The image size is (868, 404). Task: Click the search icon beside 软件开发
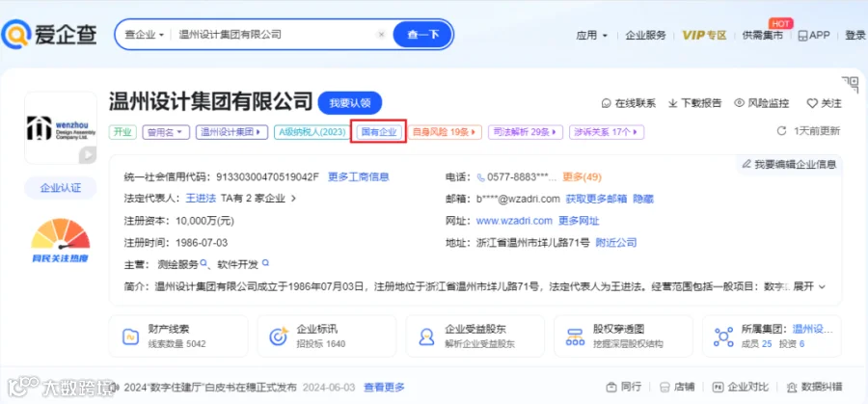tap(266, 263)
